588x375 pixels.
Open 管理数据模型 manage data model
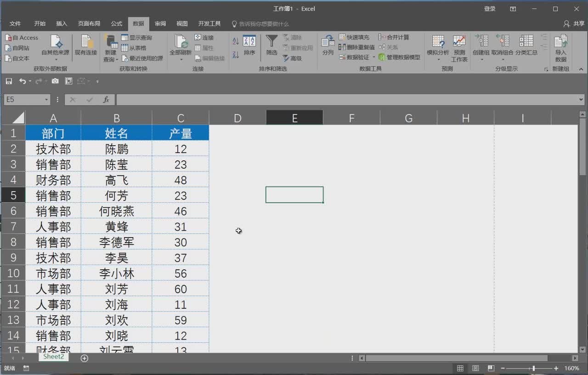[399, 57]
